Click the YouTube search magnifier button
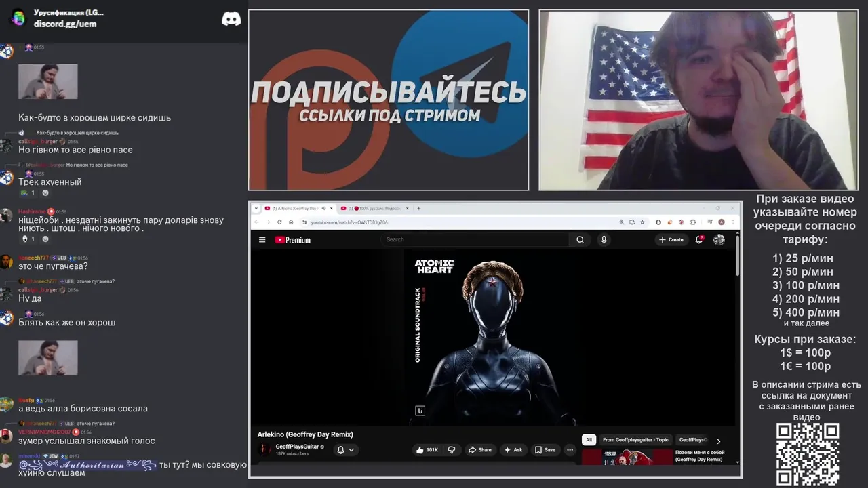Viewport: 868px width, 488px height. click(580, 239)
